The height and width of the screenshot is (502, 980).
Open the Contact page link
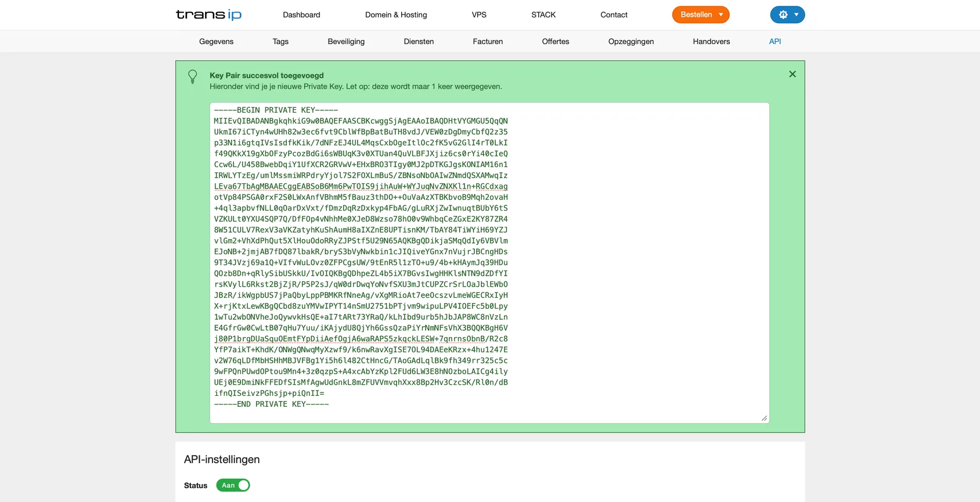(x=614, y=15)
